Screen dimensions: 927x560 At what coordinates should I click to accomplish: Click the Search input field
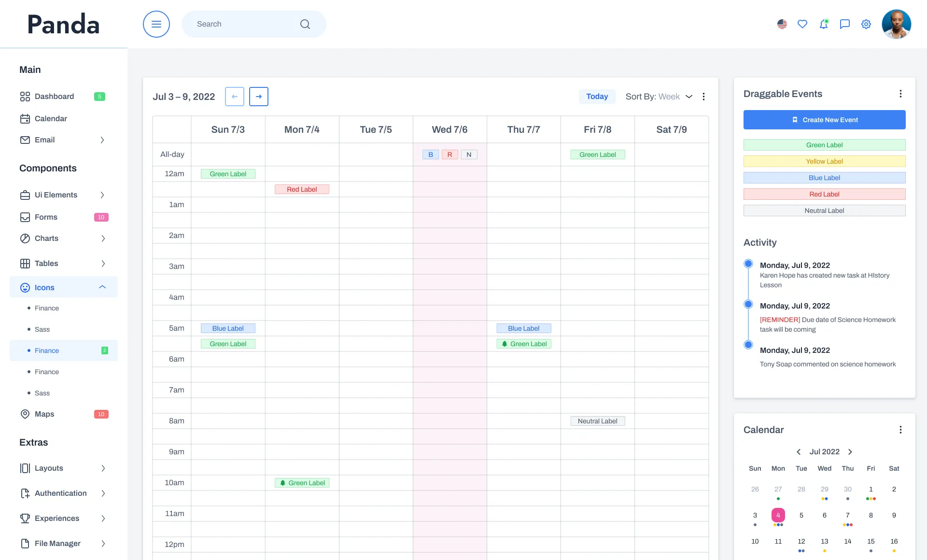[x=241, y=24]
